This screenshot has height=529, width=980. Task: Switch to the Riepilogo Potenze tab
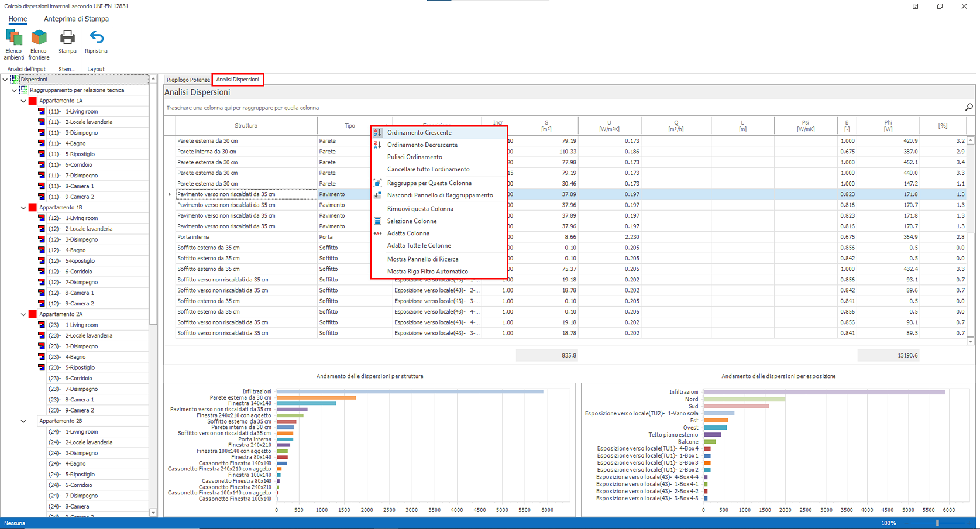[x=188, y=80]
